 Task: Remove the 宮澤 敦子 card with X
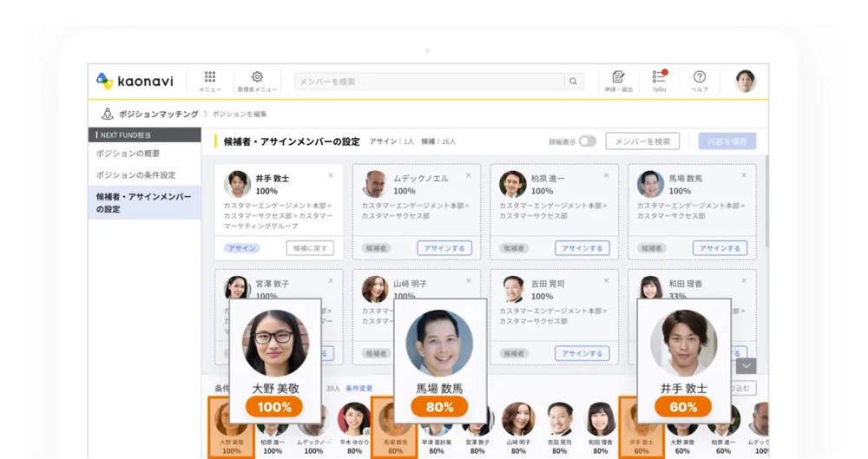point(331,281)
